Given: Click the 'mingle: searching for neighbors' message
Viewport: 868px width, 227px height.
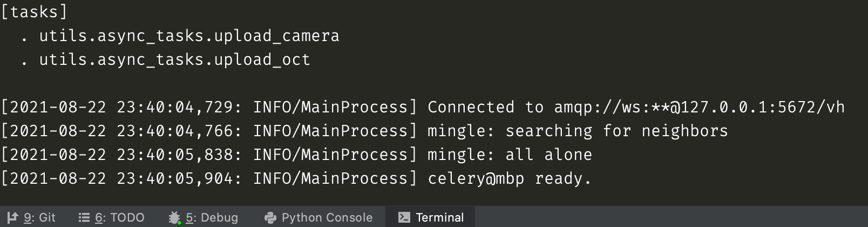Looking at the screenshot, I should (578, 131).
